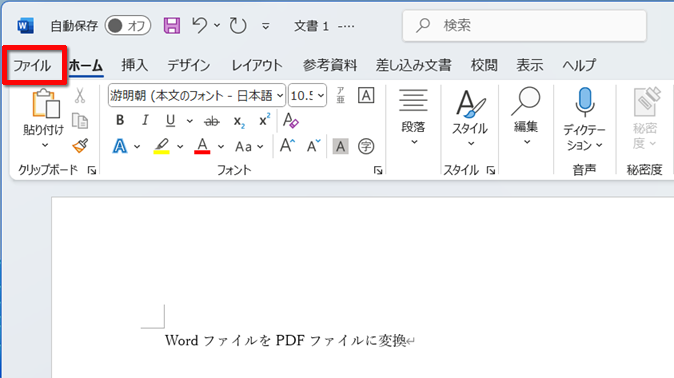The width and height of the screenshot is (674, 378).
Task: Apply the red font color
Action: click(x=202, y=146)
